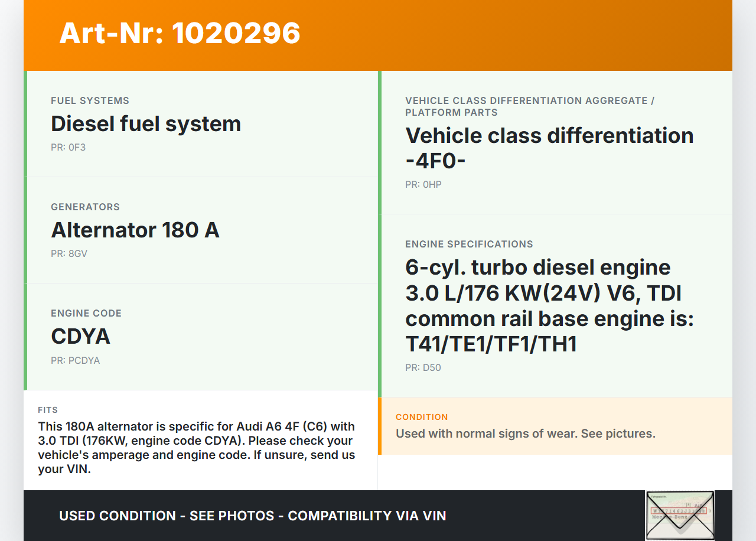
Task: Click the ENGINE SPECIFICATIONS category label
Action: pos(469,244)
